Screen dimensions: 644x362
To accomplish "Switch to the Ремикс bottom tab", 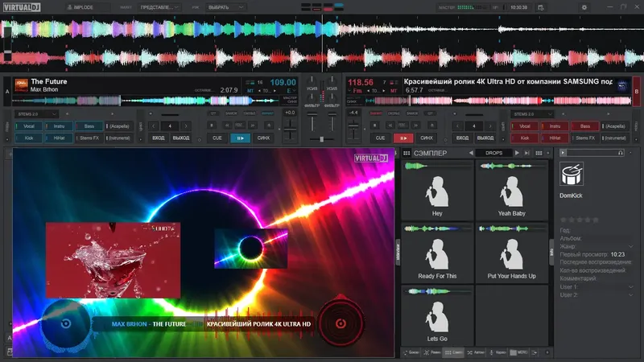I will (432, 352).
